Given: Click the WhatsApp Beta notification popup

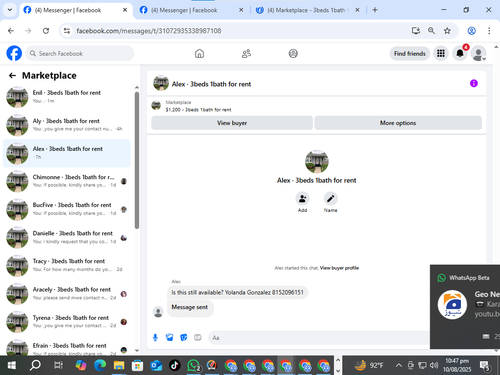Looking at the screenshot, I should (x=465, y=307).
